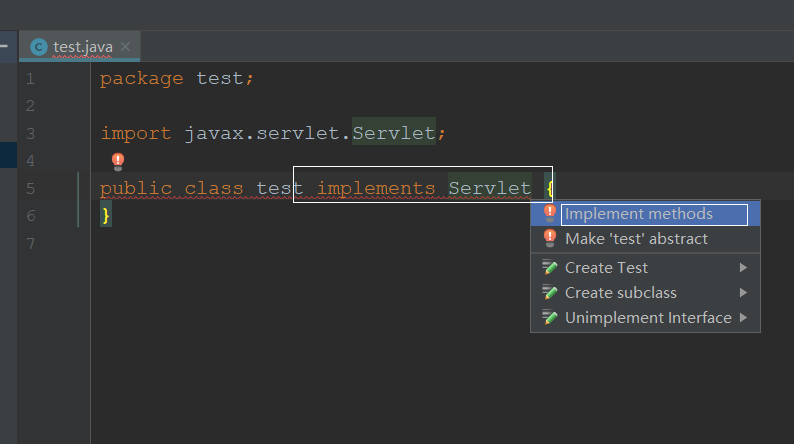794x444 pixels.
Task: Click the opening brace on line 5
Action: 549,188
